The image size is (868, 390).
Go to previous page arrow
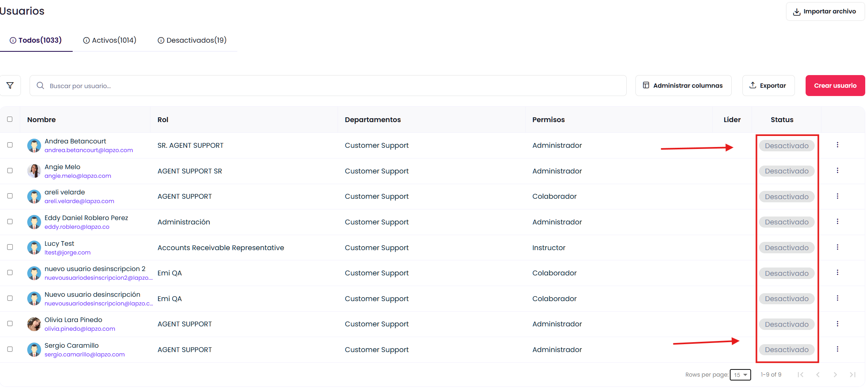pyautogui.click(x=818, y=375)
